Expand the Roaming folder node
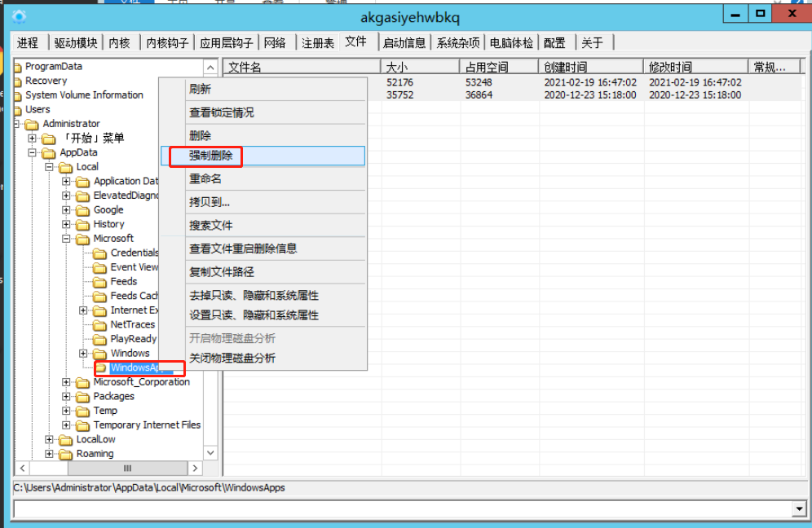The width and height of the screenshot is (812, 528). (49, 454)
